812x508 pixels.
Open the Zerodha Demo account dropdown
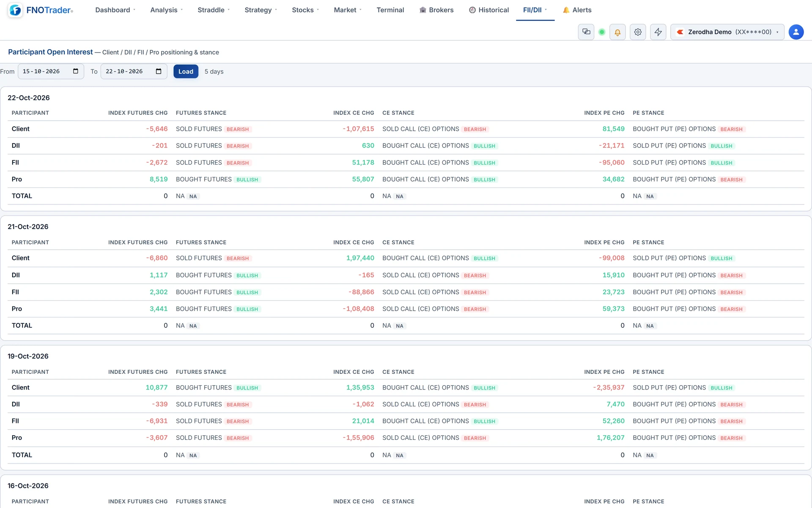pos(727,32)
